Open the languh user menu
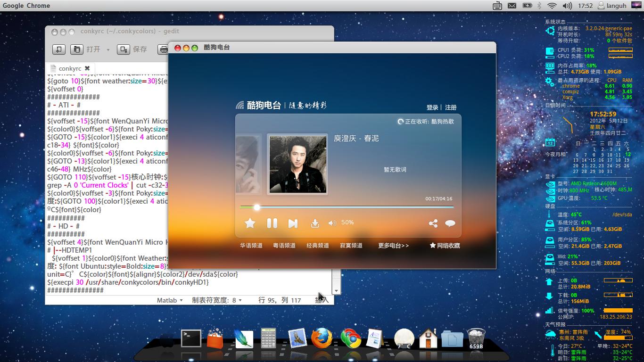 [x=612, y=6]
